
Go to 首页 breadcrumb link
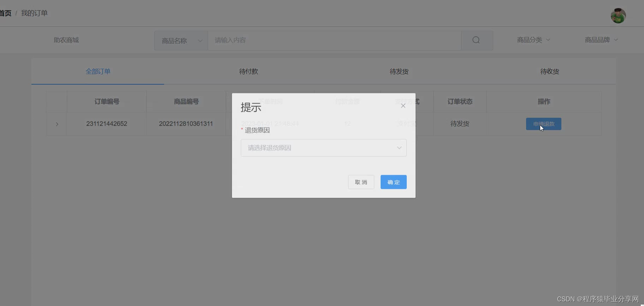point(5,13)
